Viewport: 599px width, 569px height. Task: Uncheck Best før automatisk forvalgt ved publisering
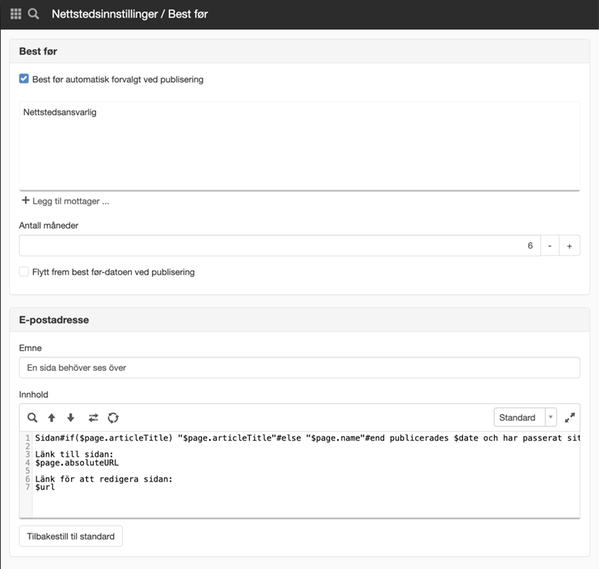tap(24, 79)
